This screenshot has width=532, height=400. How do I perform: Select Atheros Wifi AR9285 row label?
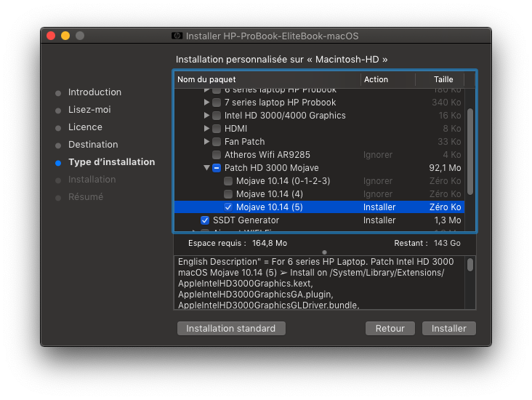point(267,155)
